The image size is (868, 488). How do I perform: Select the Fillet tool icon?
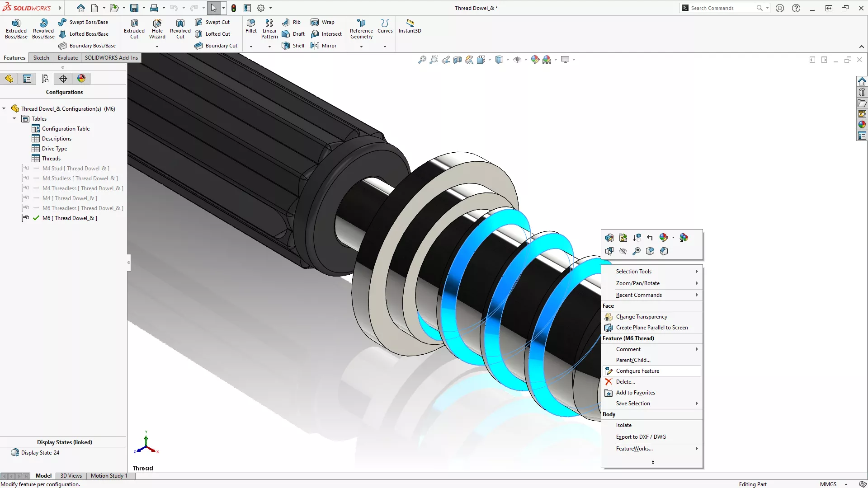[x=251, y=23]
